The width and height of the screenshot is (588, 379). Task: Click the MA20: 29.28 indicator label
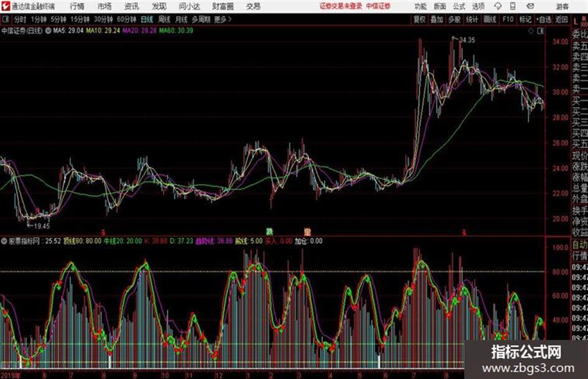[139, 30]
